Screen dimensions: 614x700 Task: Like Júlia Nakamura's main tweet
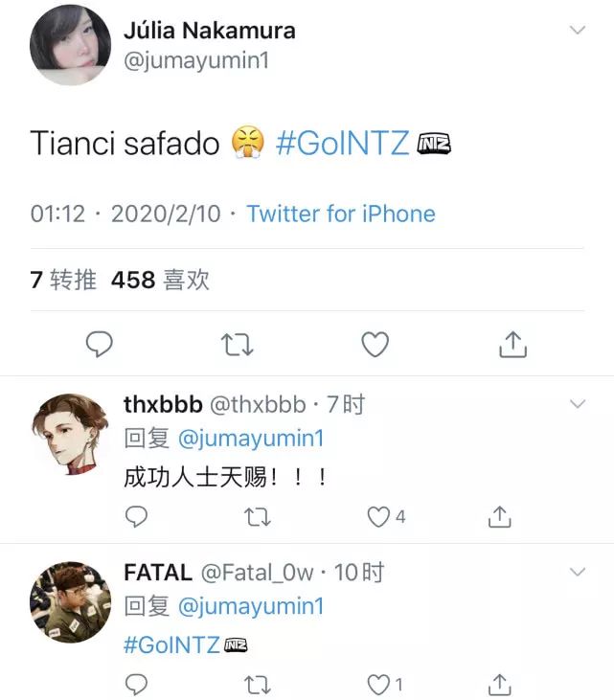point(375,344)
